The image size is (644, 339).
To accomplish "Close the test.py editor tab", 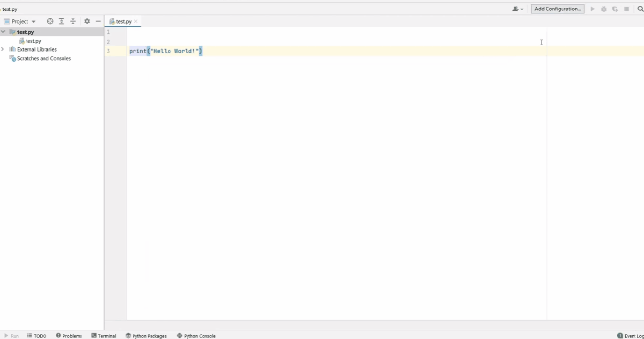I will coord(136,21).
